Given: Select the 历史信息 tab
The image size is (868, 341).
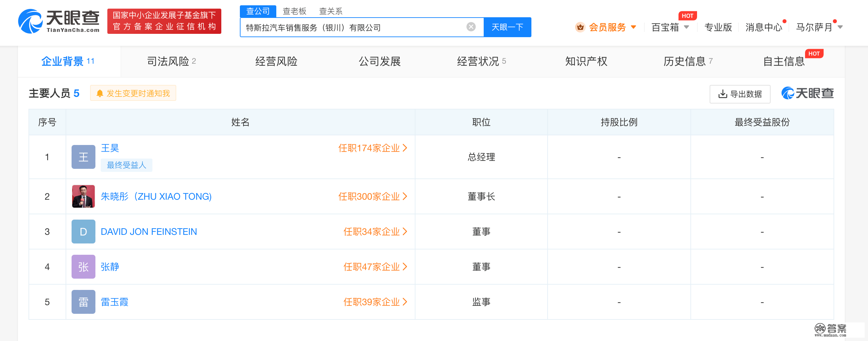Looking at the screenshot, I should 688,61.
